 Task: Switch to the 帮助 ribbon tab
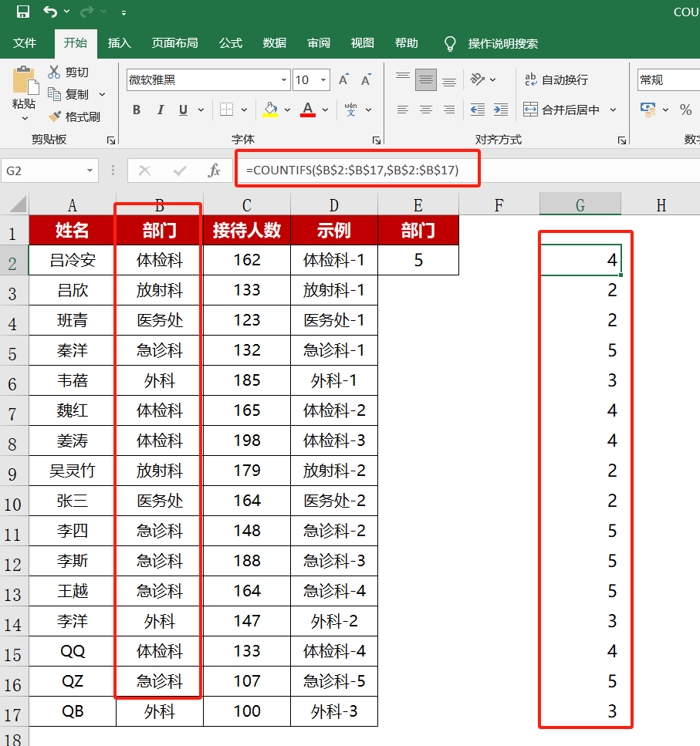pos(407,43)
